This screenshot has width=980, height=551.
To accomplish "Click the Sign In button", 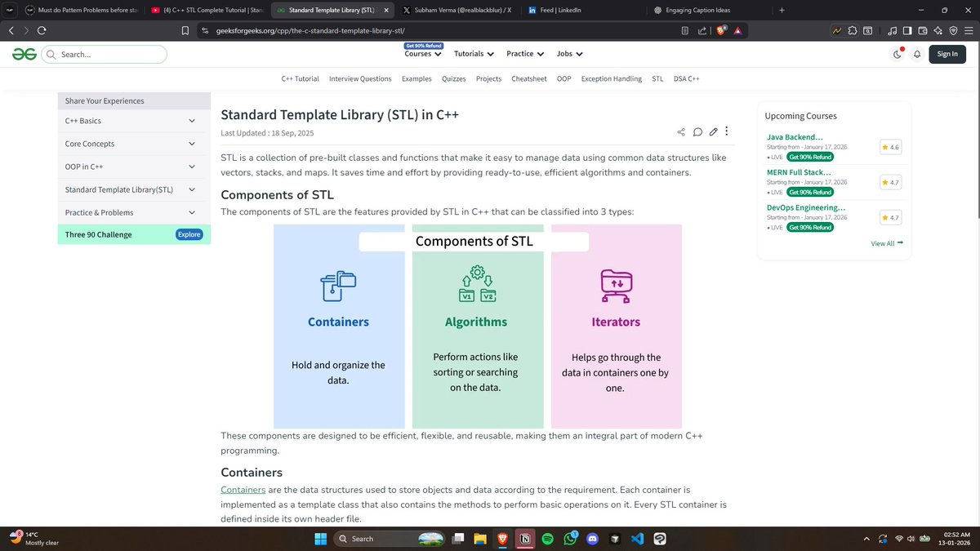I will (x=947, y=54).
